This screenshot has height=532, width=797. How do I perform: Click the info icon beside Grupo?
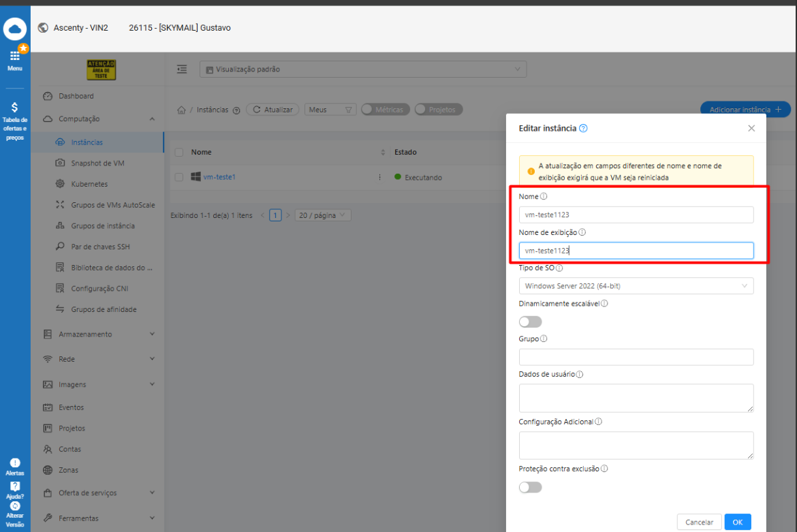coord(544,339)
